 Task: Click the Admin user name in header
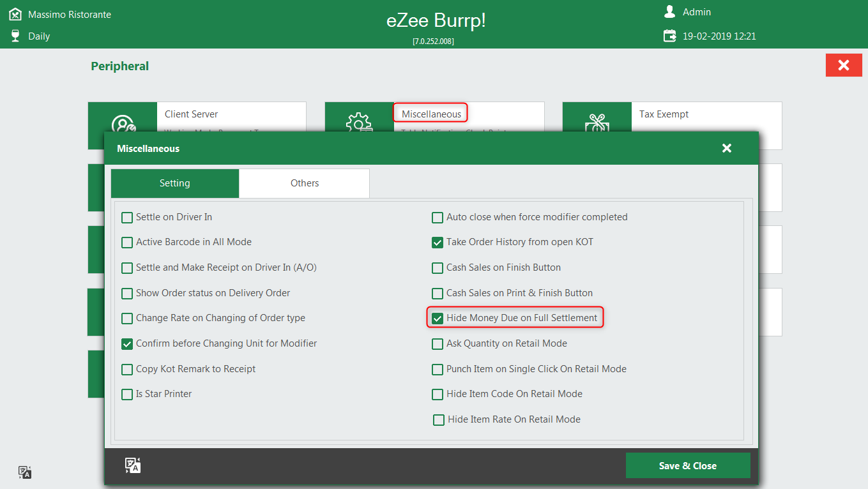697,12
